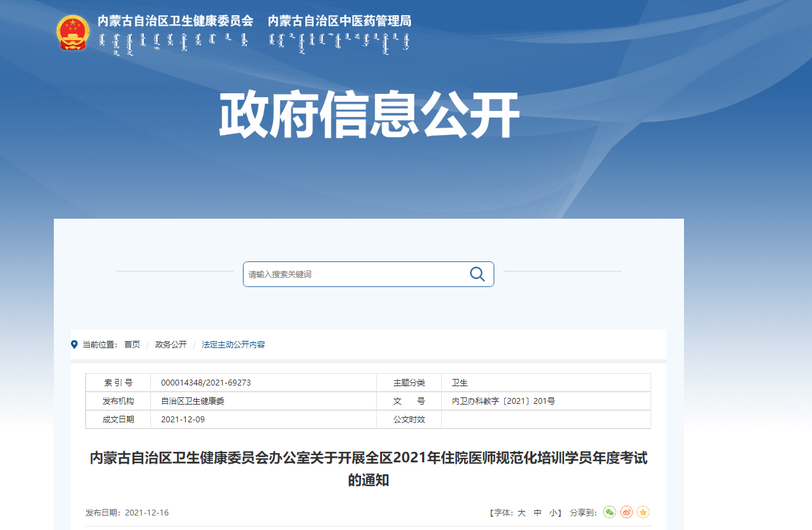This screenshot has height=530, width=812.
Task: Click the magnifier search icon
Action: click(x=477, y=274)
